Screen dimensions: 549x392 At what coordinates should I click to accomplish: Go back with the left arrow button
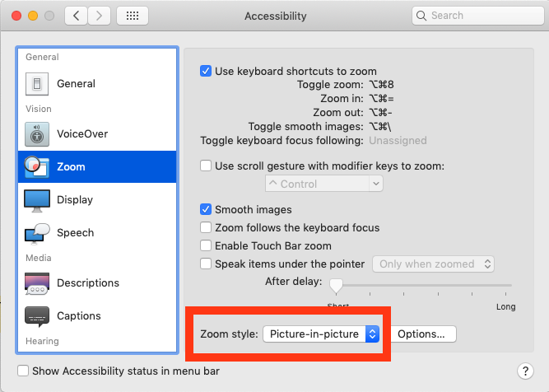(75, 16)
